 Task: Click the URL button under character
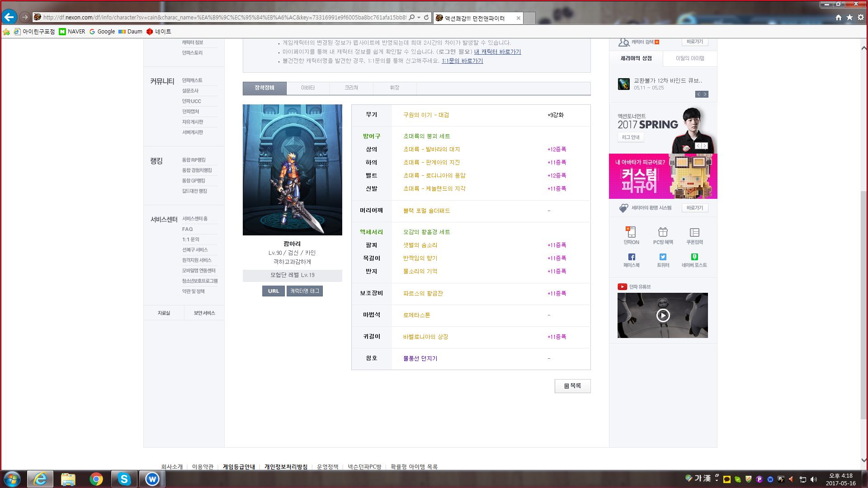(x=273, y=291)
